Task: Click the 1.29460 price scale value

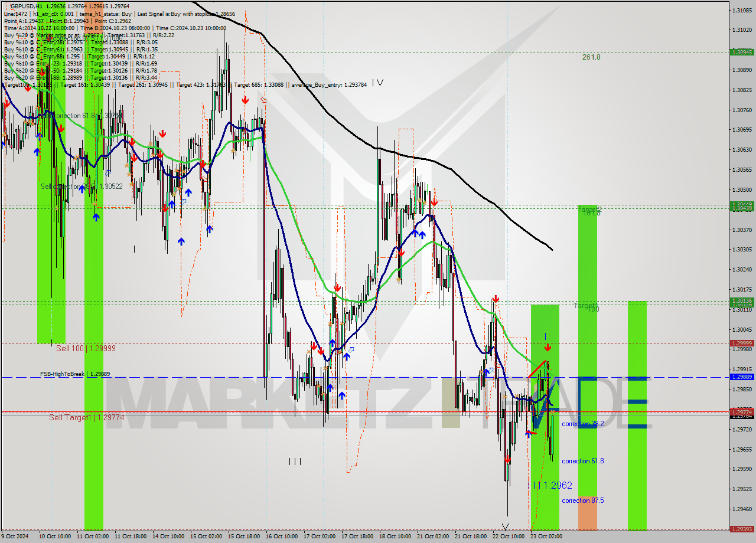Action: (x=742, y=509)
